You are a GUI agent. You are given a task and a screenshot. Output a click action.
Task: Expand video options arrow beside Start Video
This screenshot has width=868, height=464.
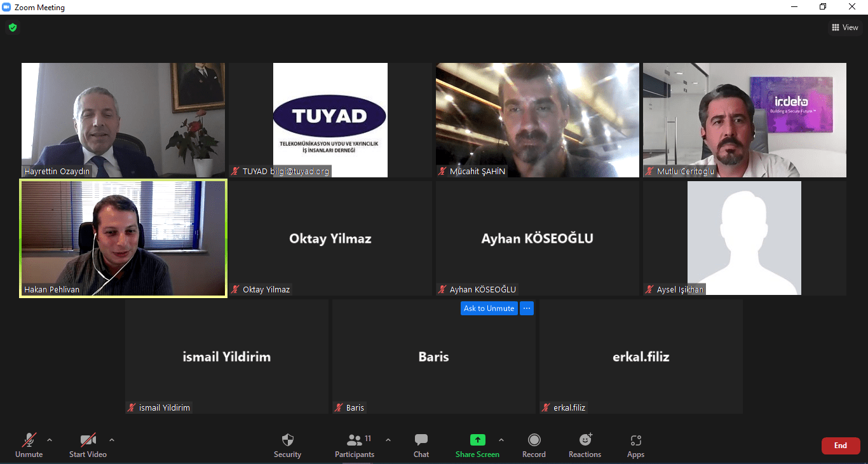pyautogui.click(x=112, y=440)
